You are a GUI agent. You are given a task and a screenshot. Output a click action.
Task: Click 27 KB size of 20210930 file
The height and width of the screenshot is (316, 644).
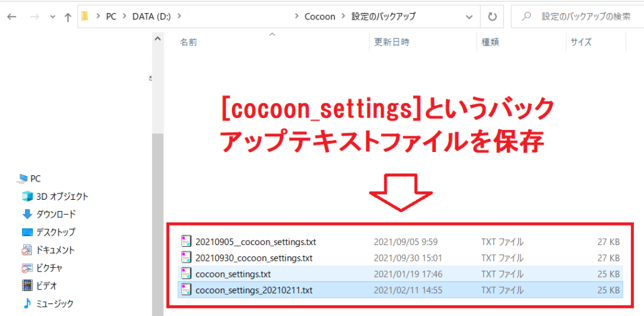(608, 258)
